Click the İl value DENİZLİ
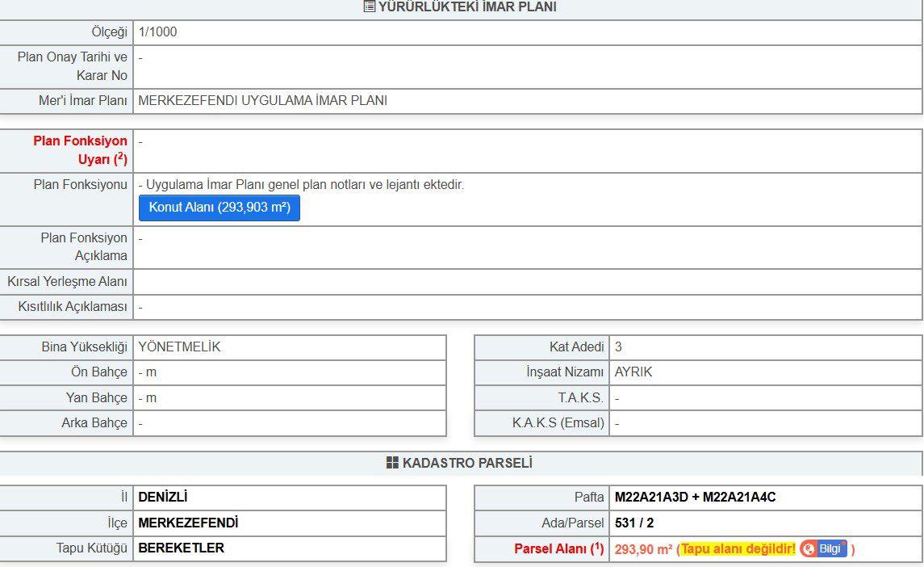The width and height of the screenshot is (924, 567). coord(162,498)
